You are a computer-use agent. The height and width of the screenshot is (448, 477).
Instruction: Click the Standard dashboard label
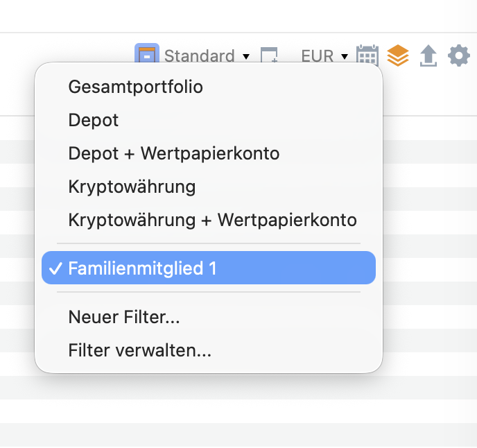click(199, 55)
